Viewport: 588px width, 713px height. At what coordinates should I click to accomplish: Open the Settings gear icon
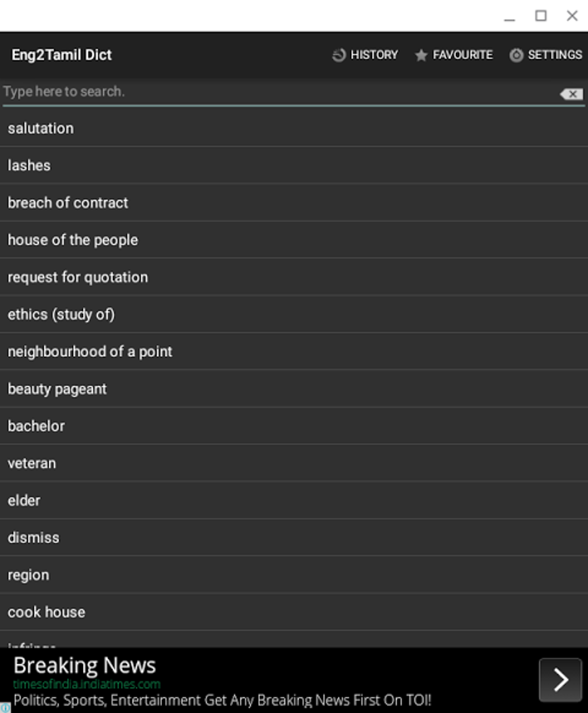point(516,55)
